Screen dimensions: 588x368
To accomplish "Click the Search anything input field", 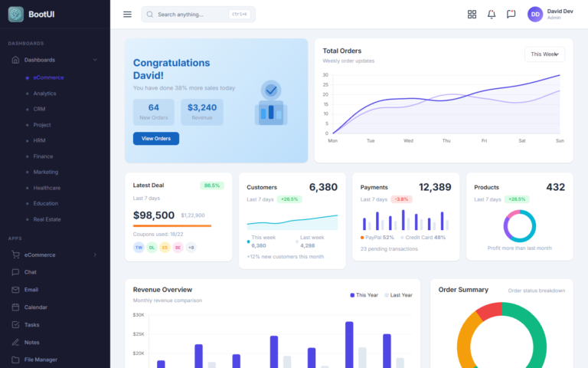I will click(198, 15).
